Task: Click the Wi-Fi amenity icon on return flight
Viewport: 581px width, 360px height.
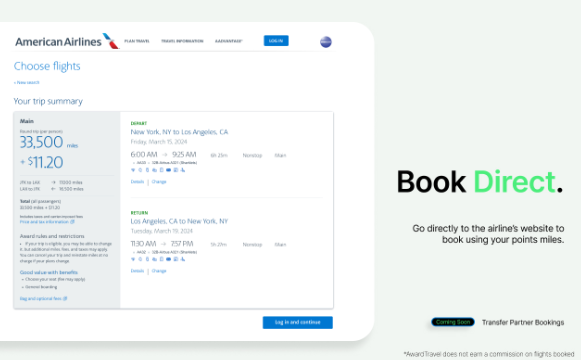Action: (x=133, y=259)
